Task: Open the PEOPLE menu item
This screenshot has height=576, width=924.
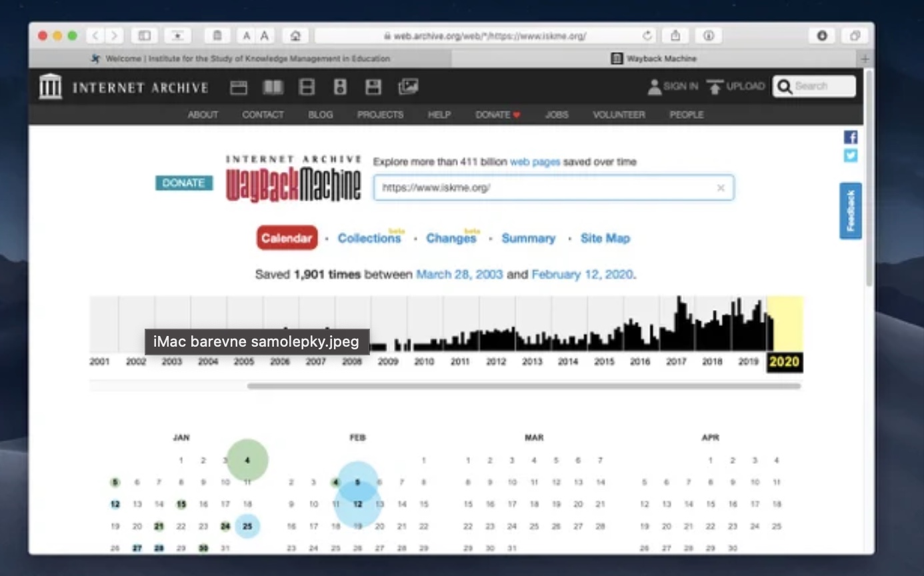Action: (687, 115)
